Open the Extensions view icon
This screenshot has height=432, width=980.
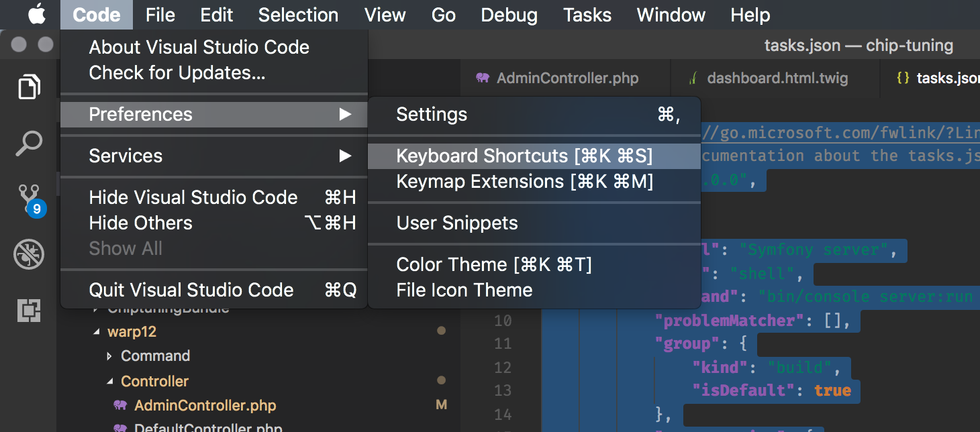tap(30, 311)
